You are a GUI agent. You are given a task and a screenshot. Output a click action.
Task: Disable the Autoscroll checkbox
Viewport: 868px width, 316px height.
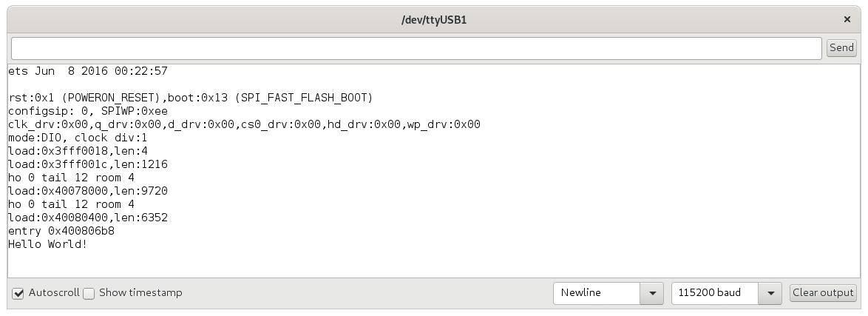point(18,293)
